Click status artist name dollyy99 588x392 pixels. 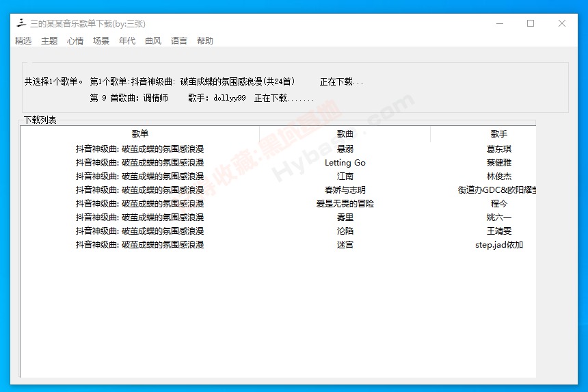click(x=230, y=98)
